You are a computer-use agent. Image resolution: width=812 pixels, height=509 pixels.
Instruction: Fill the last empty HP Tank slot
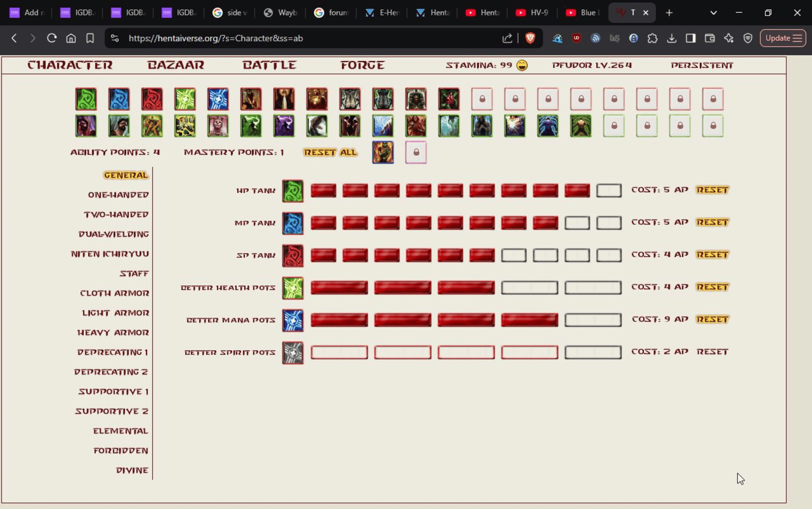(609, 190)
